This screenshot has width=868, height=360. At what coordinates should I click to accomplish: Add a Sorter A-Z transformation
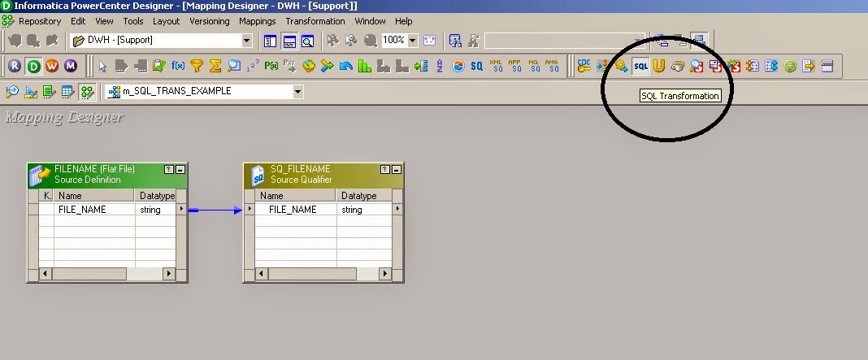[x=440, y=66]
